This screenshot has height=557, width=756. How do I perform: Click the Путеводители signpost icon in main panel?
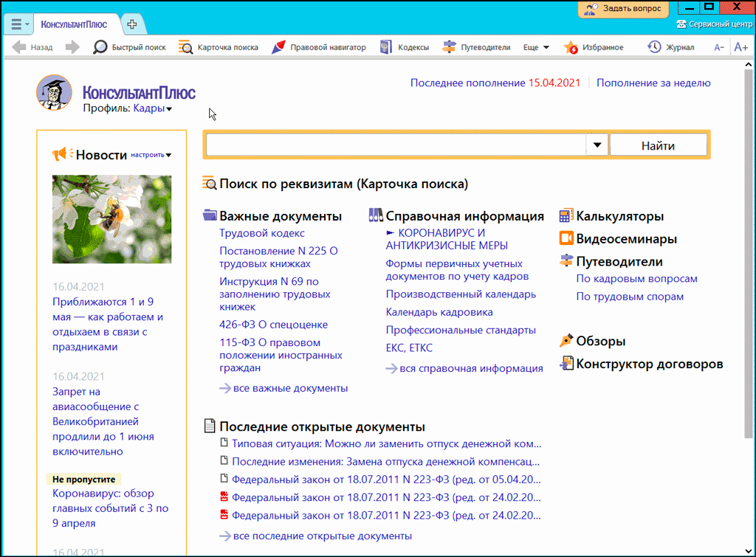pyautogui.click(x=566, y=261)
